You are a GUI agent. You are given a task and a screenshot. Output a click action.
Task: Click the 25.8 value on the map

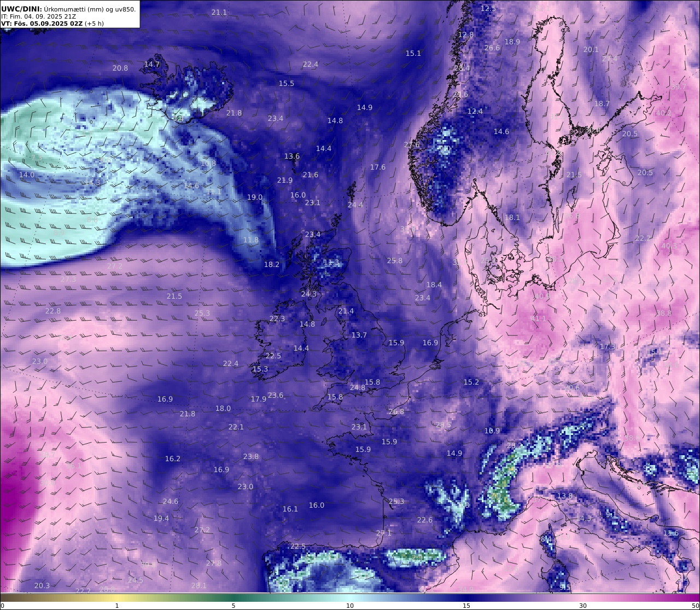pos(395,260)
